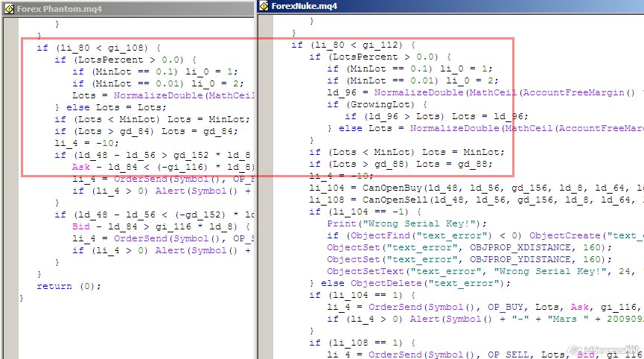
Task: Click the line 'if (ld_48 - ld_56 > gd_152 * ld_8'
Action: tap(153, 155)
